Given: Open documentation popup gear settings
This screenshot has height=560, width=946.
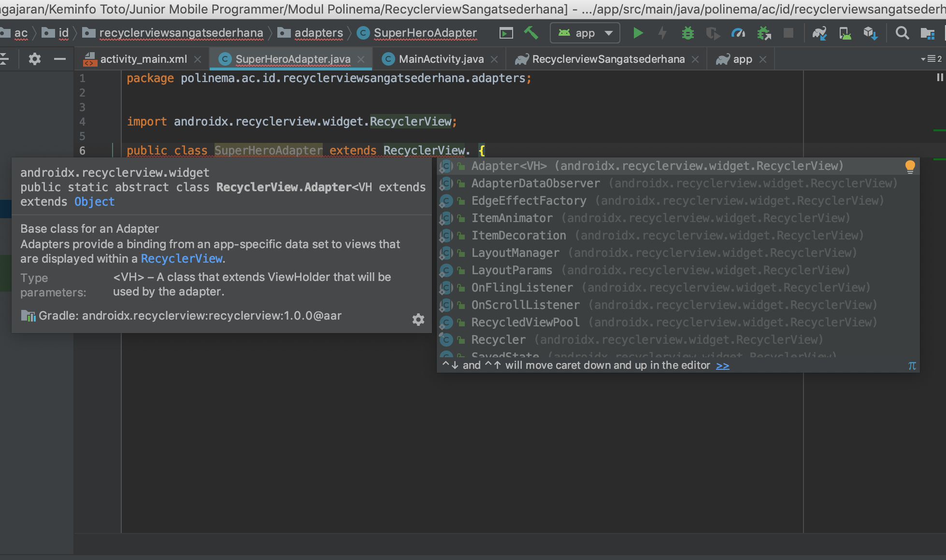Looking at the screenshot, I should 418,319.
